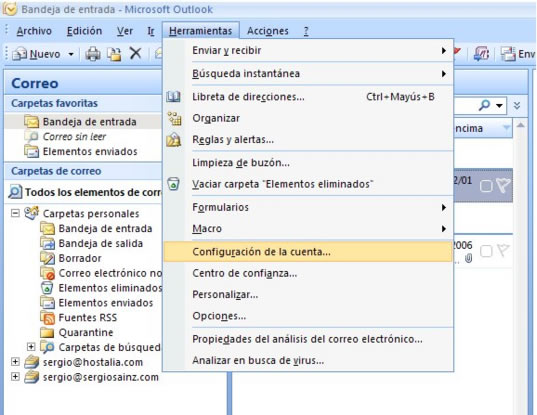Click the Carpetas favoritas section header
The image size is (537, 415).
point(83,103)
